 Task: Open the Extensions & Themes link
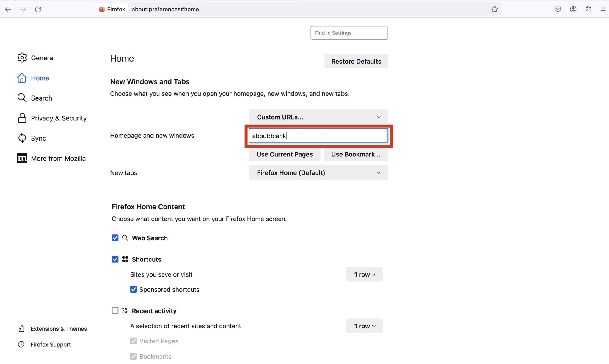pyautogui.click(x=59, y=329)
